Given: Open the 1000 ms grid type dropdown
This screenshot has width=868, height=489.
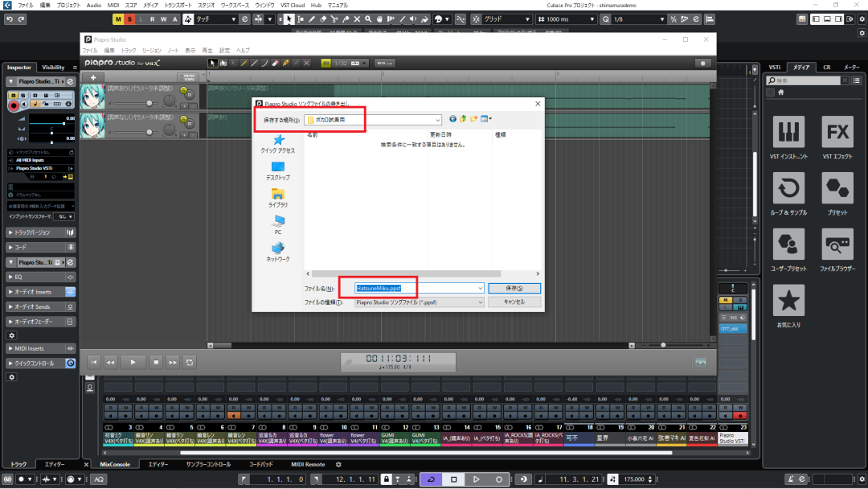Looking at the screenshot, I should click(x=566, y=19).
